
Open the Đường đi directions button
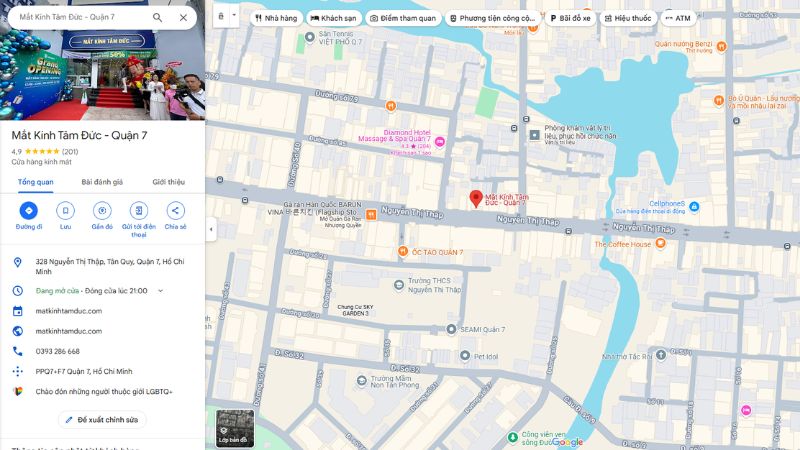pos(29,211)
